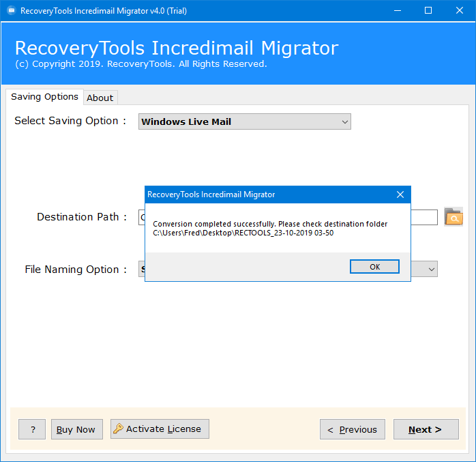Click the 'File Naming Option :' label
This screenshot has width=476, height=462.
[x=76, y=270]
